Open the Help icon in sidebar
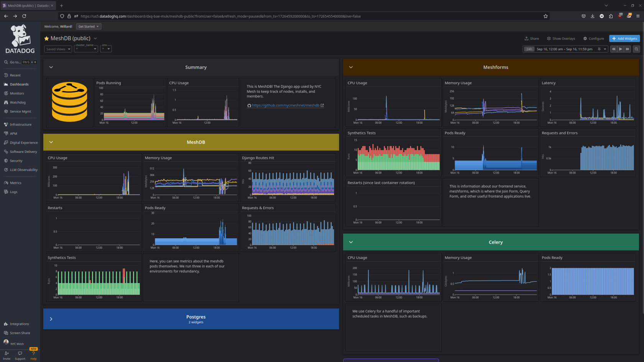 pos(33,354)
